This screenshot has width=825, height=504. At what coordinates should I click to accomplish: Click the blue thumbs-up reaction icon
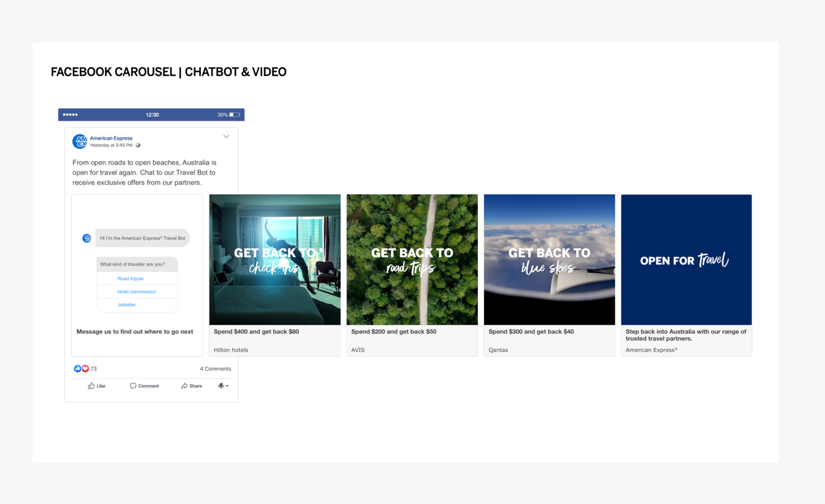pos(77,369)
